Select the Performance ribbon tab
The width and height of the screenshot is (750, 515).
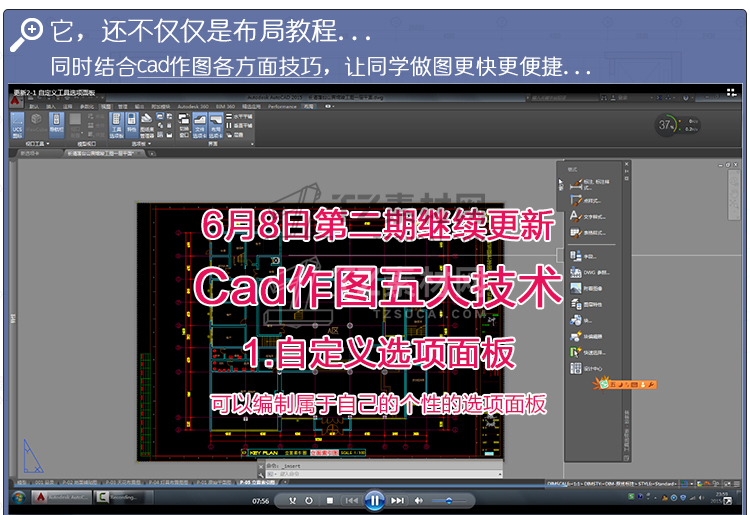pyautogui.click(x=282, y=107)
